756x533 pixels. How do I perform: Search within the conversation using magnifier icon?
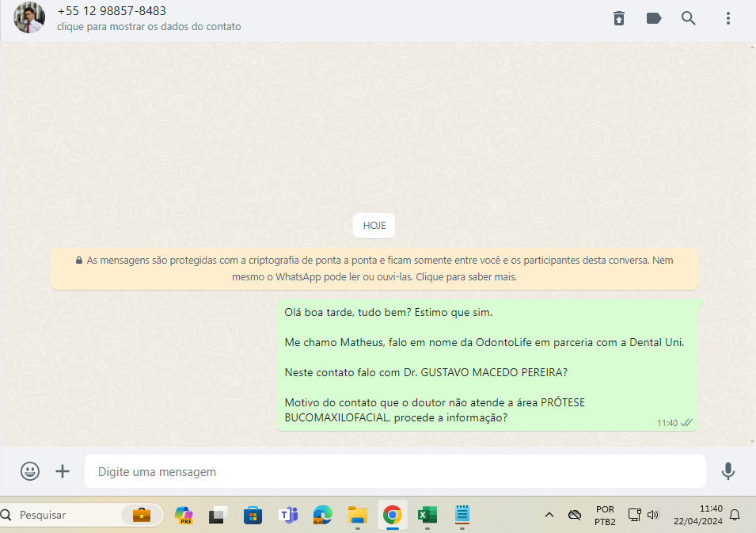(x=689, y=18)
